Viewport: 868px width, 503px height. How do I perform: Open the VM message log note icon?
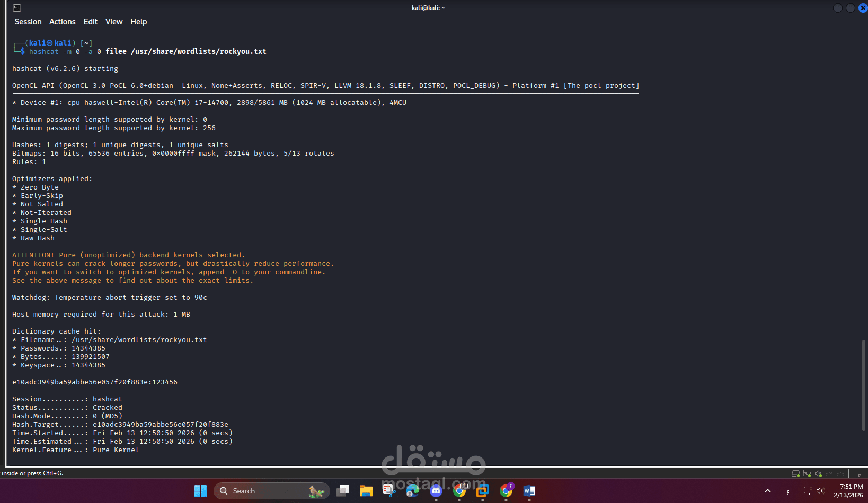pyautogui.click(x=857, y=473)
